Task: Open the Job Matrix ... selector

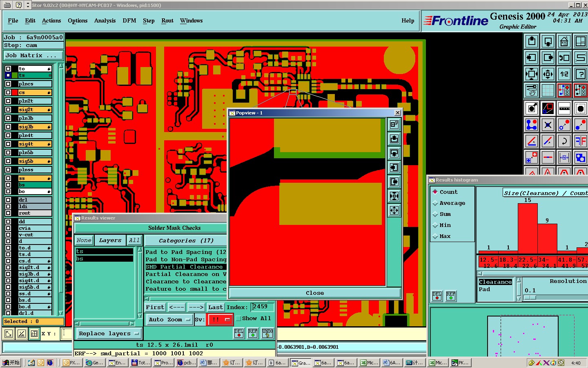Action: [x=33, y=56]
